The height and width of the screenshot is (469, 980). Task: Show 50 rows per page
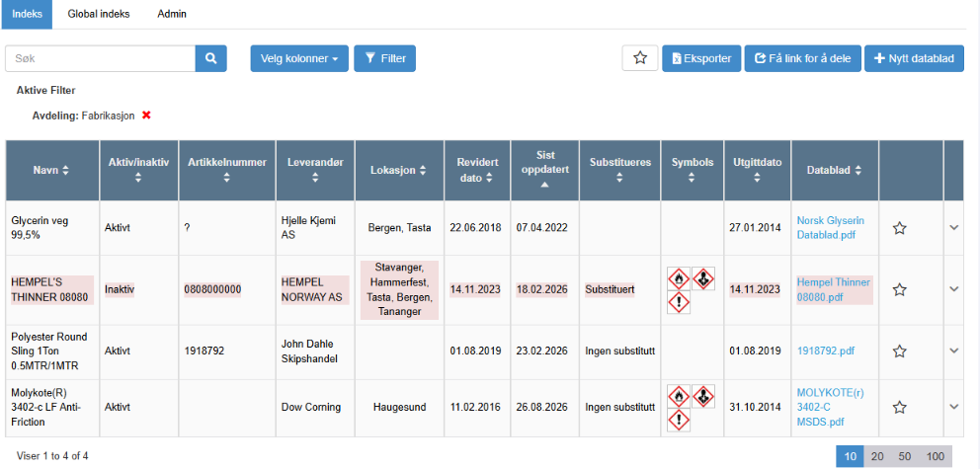(x=904, y=456)
